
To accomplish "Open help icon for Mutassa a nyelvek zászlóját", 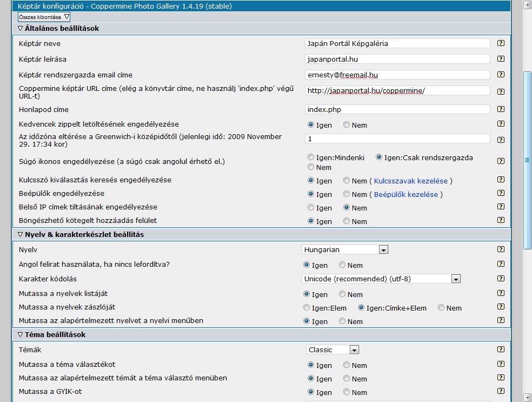I will [x=501, y=307].
